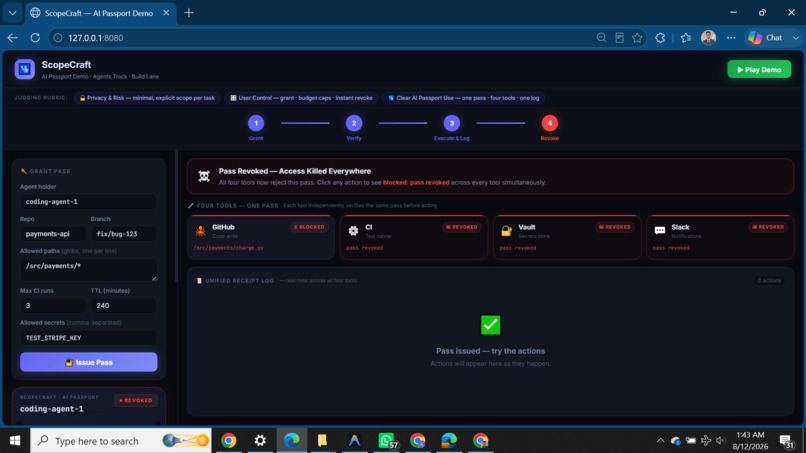This screenshot has height=453, width=806.
Task: Open the notification center icon
Action: point(786,441)
